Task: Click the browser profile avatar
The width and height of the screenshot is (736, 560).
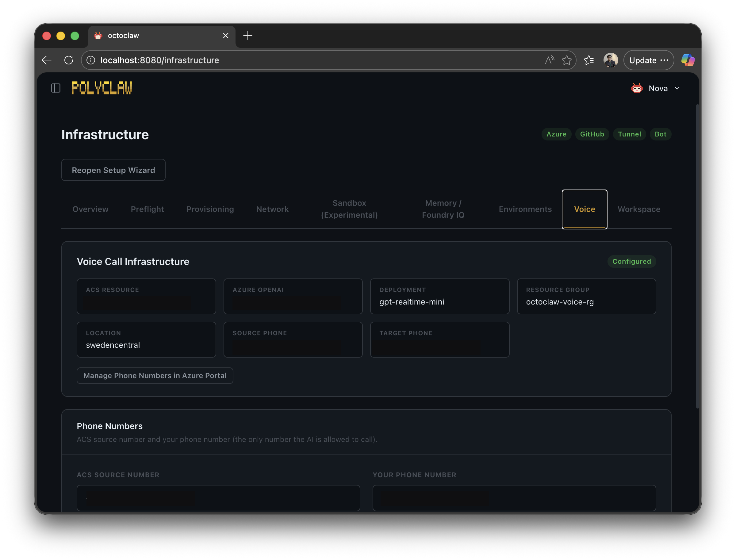Action: [x=611, y=60]
